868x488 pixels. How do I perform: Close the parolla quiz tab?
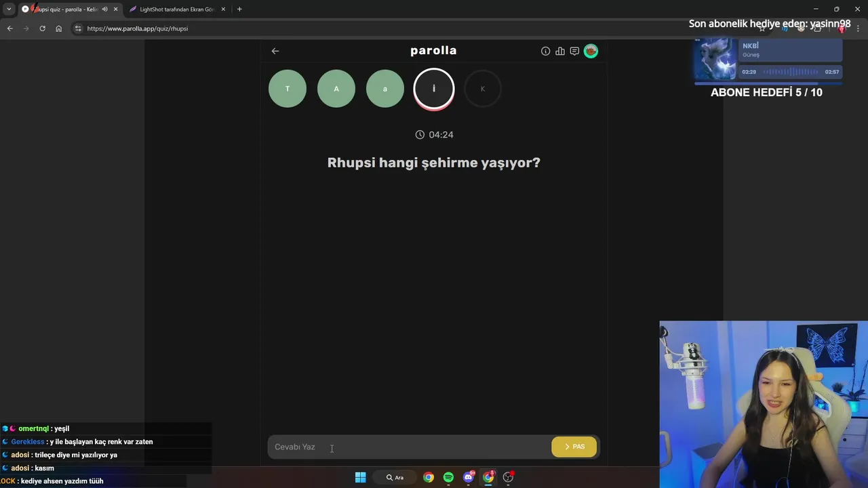pos(115,9)
